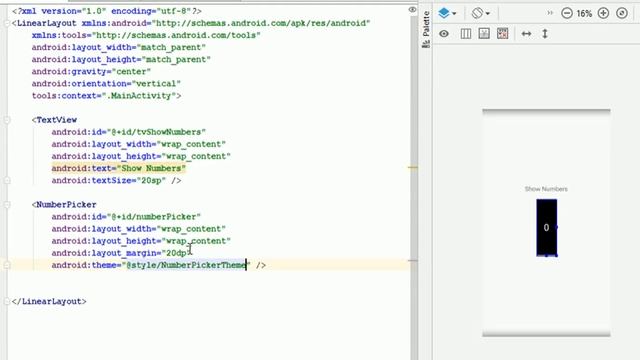Image resolution: width=640 pixels, height=360 pixels.
Task: Click the zoom to fit screen icon
Action: point(622,13)
